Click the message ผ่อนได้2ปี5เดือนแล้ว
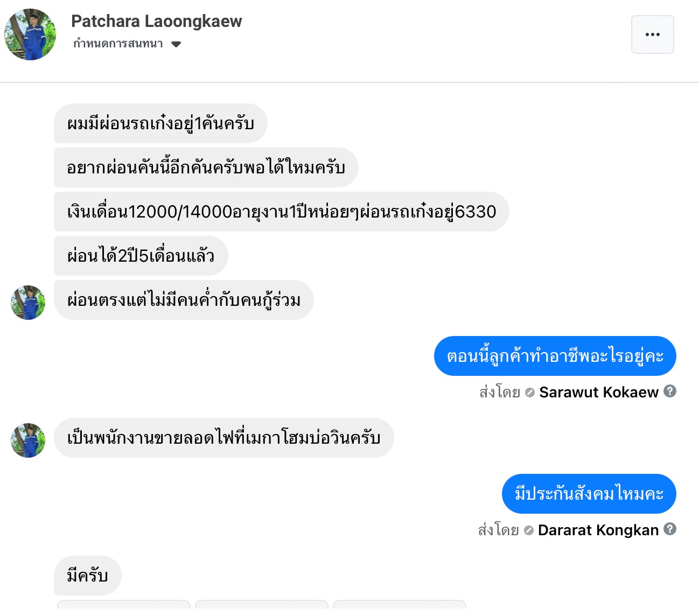 (x=141, y=256)
